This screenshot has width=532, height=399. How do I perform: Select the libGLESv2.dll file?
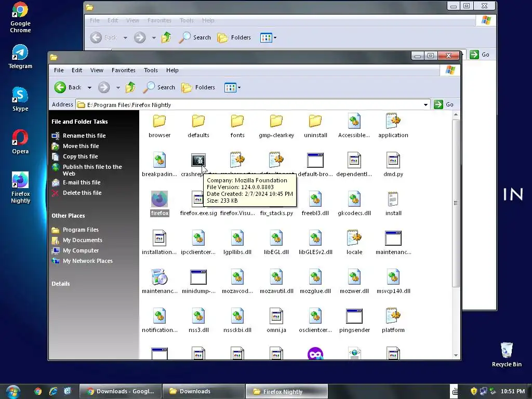(x=315, y=243)
